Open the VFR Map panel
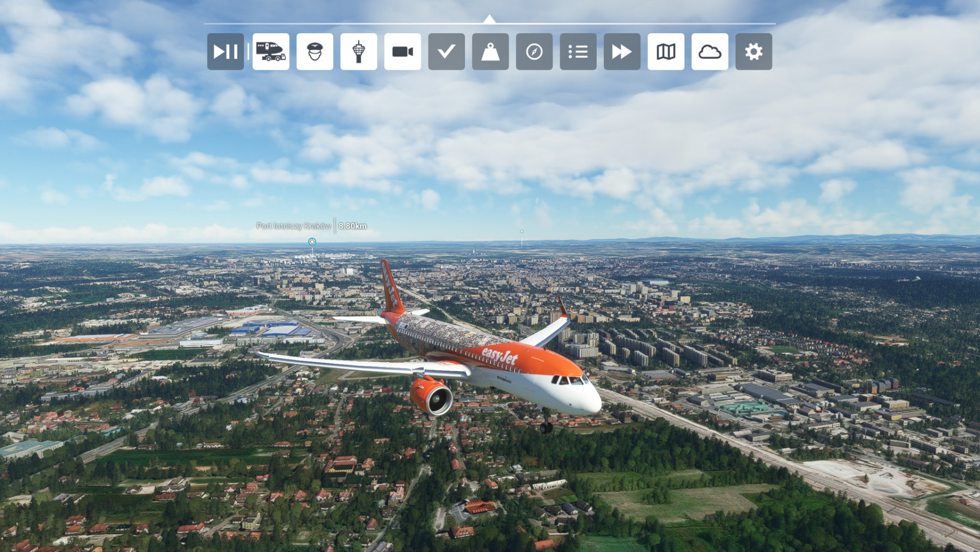This screenshot has height=552, width=980. click(x=666, y=52)
